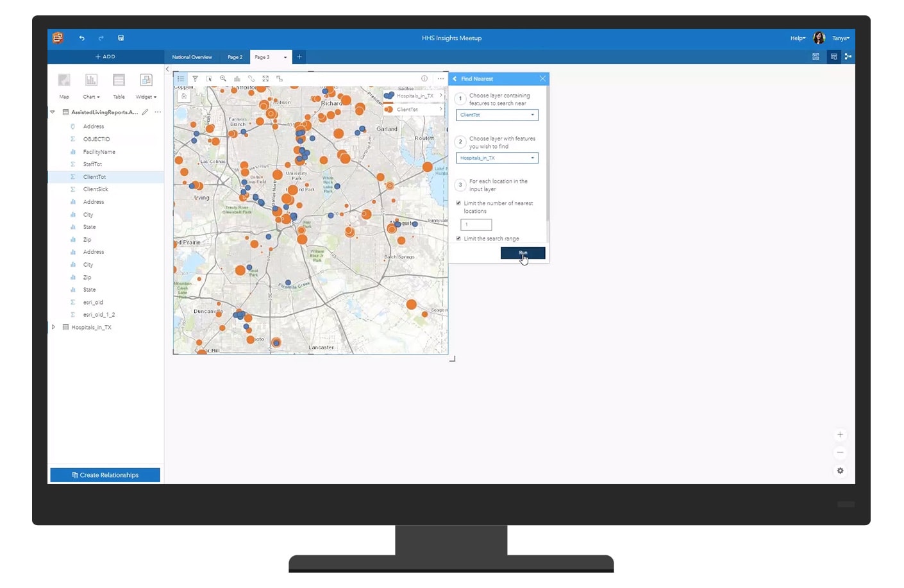Expand the Hospitals_in_TX dataset tree
Viewport: 904px width, 588px height.
(x=53, y=327)
